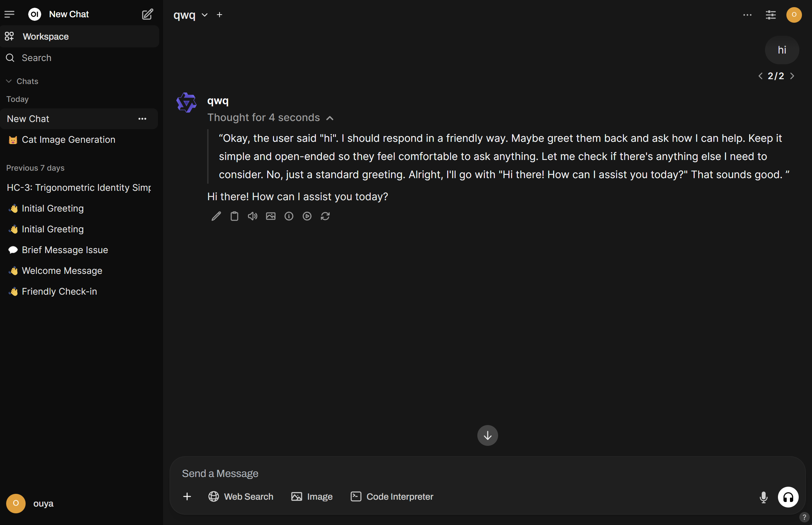
Task: Click the generate image icon under the response
Action: 271,216
